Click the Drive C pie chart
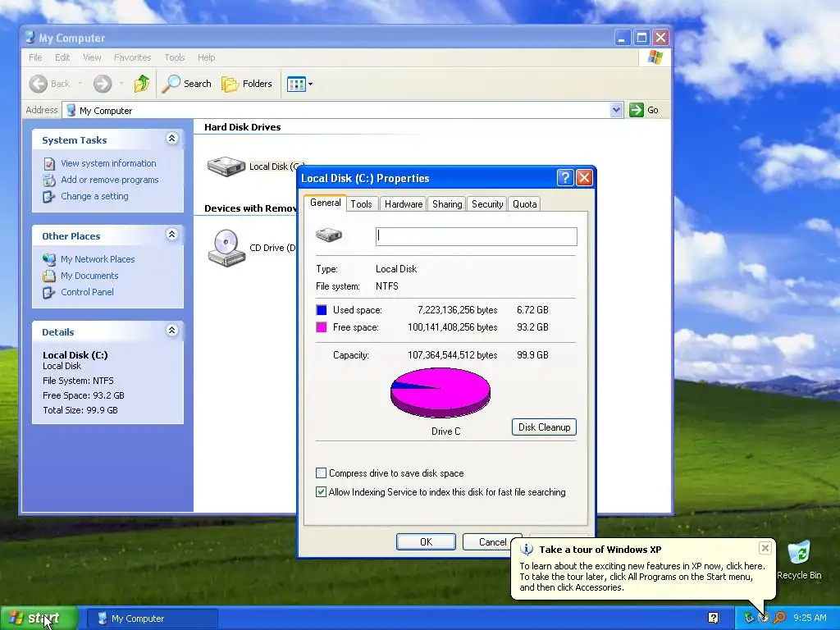 coord(441,393)
